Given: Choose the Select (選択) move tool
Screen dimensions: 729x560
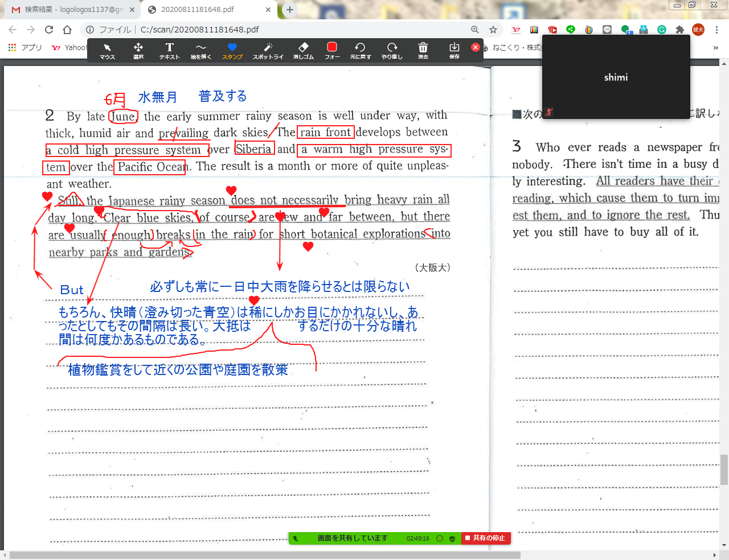Looking at the screenshot, I should (x=138, y=50).
